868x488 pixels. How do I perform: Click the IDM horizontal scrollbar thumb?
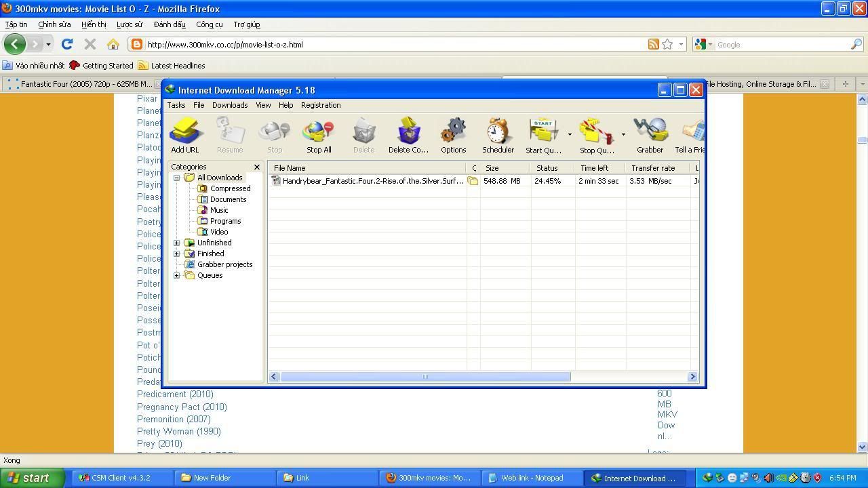click(x=425, y=376)
